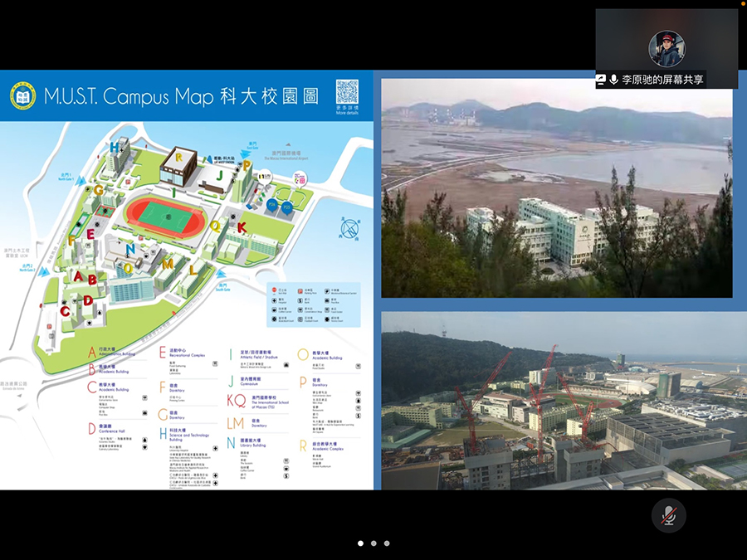Select the 'Conference Hall' legend entry for D
The width and height of the screenshot is (747, 560).
[111, 431]
